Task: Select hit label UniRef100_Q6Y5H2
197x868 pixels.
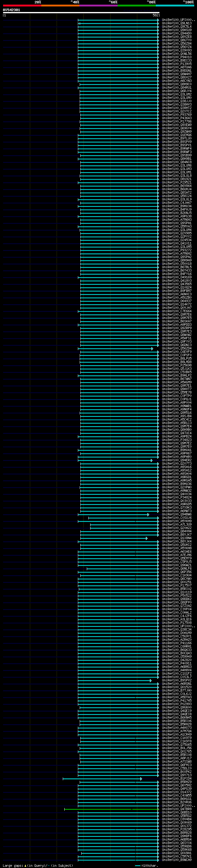Action: [177, 785]
